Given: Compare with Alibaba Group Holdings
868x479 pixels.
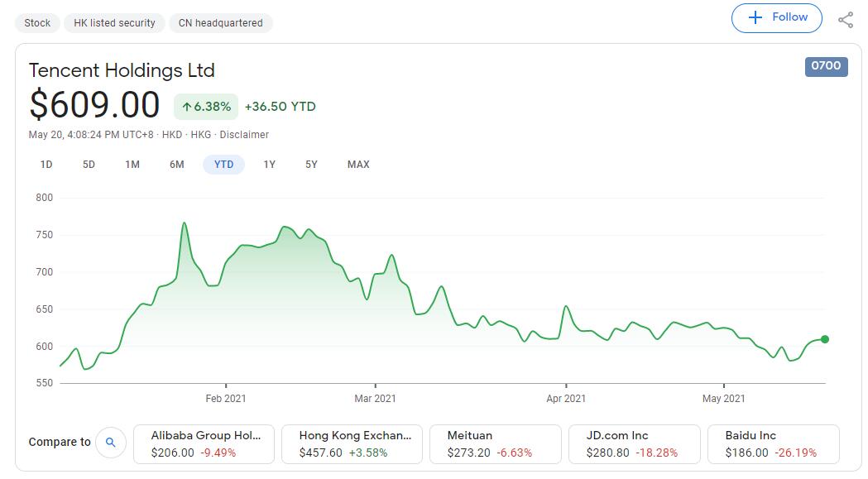Looking at the screenshot, I should (x=204, y=443).
